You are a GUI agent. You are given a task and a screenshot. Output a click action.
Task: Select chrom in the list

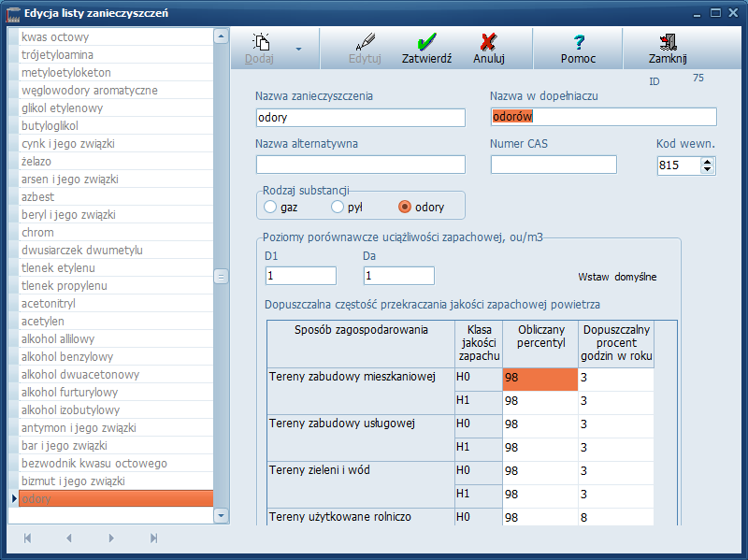pos(116,232)
